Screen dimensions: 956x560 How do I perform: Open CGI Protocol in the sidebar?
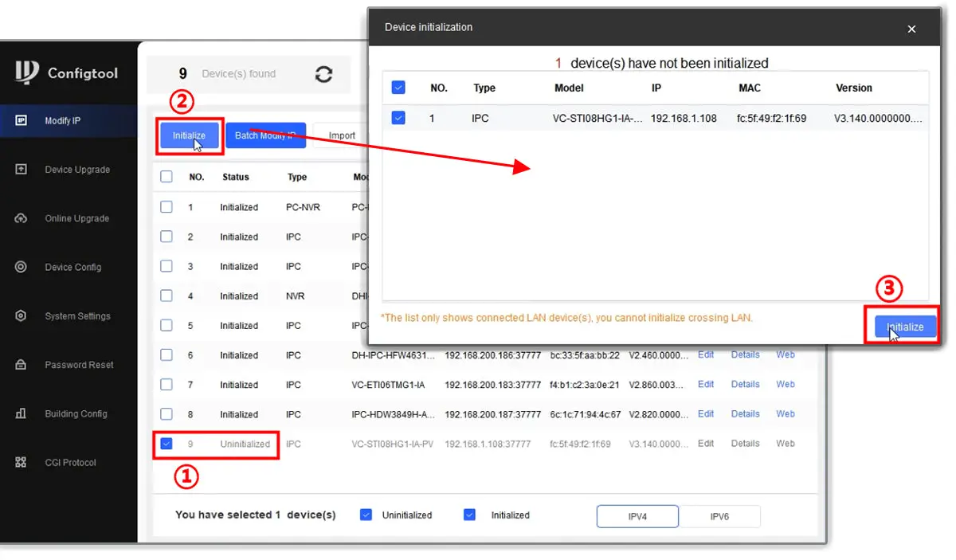coord(69,462)
